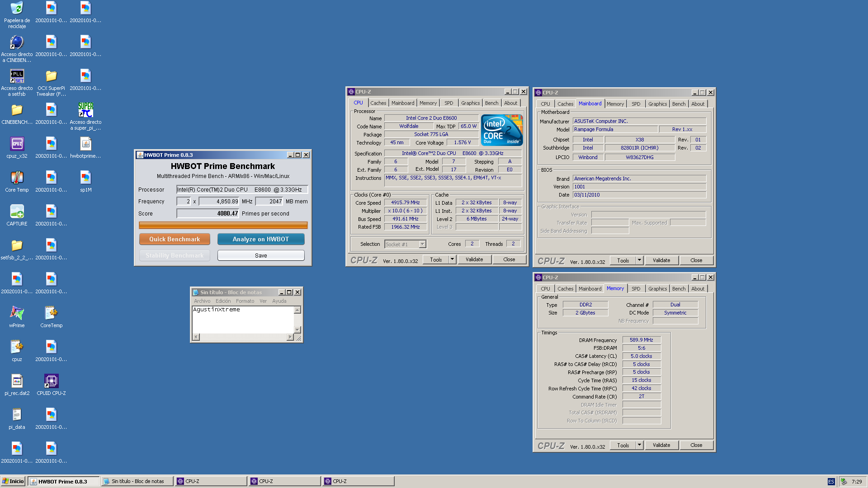Click Tools button in the Memory CPU-Z window
This screenshot has height=488, width=868.
pyautogui.click(x=623, y=445)
